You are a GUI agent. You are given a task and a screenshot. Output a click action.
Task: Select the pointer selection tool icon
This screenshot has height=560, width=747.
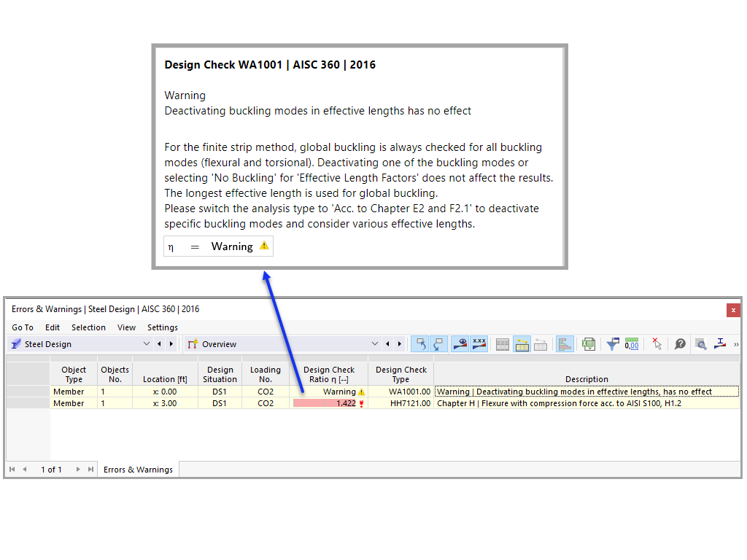coord(657,343)
